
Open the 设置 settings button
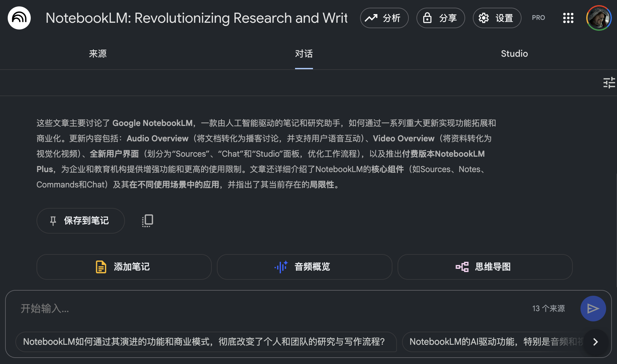point(497,18)
